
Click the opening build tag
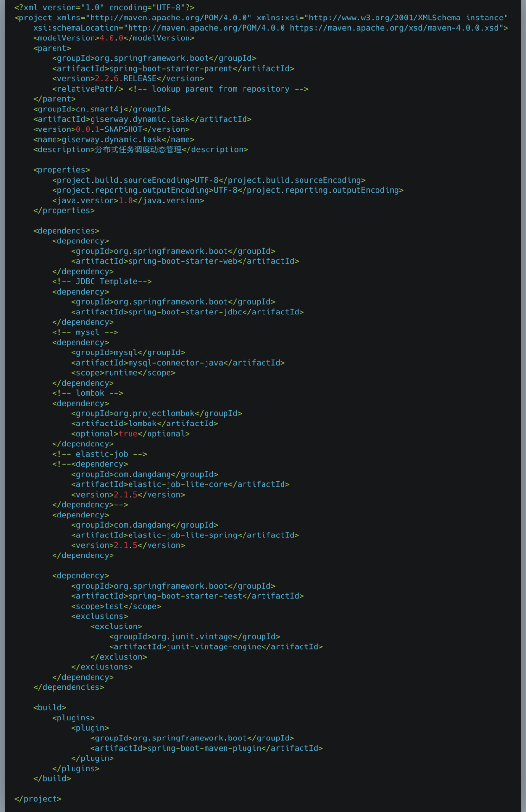pos(50,708)
